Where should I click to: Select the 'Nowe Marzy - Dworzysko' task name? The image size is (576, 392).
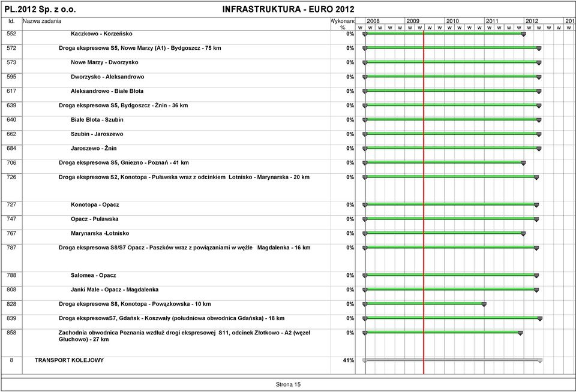[104, 62]
